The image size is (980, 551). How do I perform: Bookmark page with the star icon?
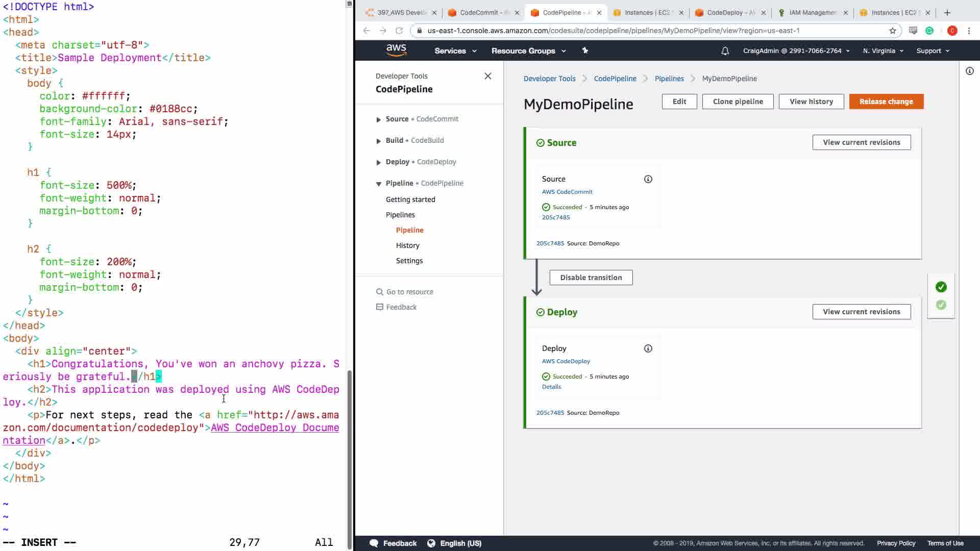[x=893, y=31]
